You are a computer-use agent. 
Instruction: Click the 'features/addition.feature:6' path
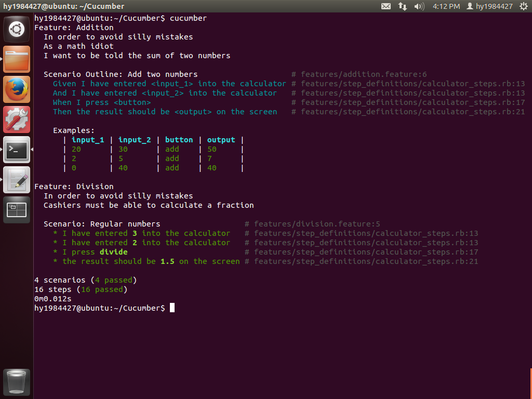click(x=364, y=74)
